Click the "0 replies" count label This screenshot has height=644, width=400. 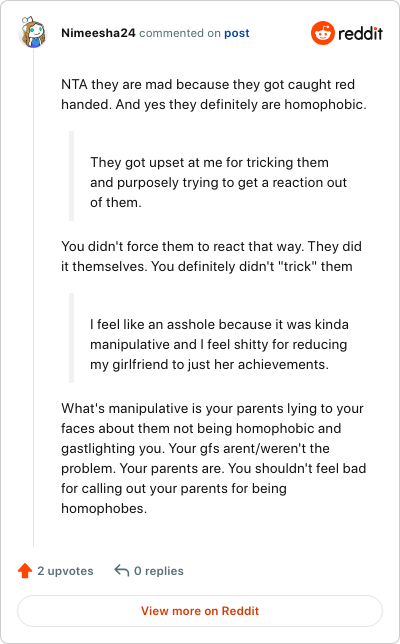click(159, 571)
